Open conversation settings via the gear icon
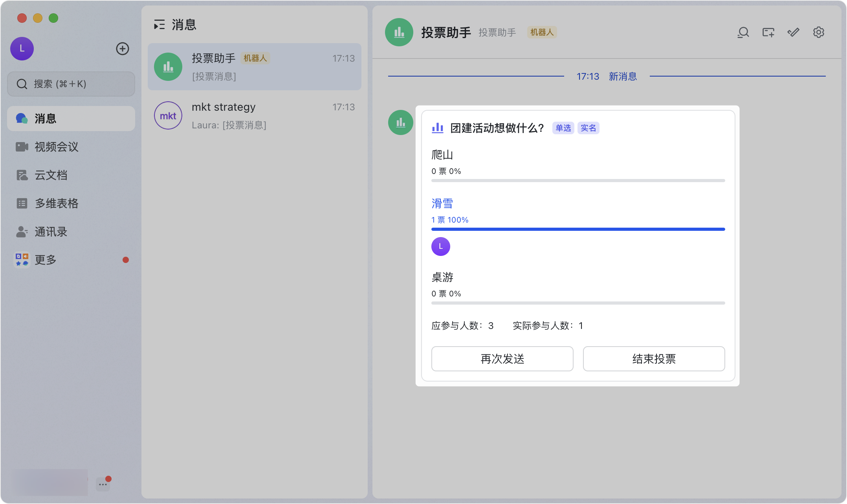The width and height of the screenshot is (847, 504). pyautogui.click(x=819, y=32)
